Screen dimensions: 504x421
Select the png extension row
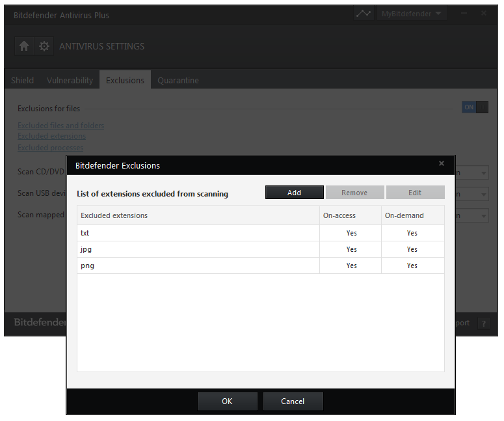261,265
